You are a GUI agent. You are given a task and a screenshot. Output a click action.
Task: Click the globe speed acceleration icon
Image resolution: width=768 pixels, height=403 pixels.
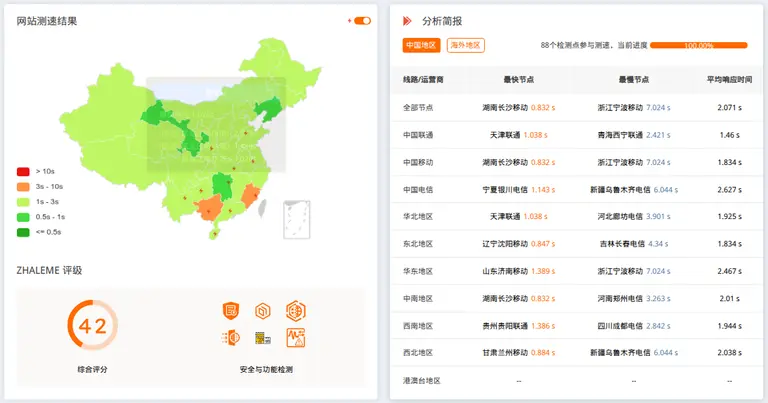pos(231,337)
